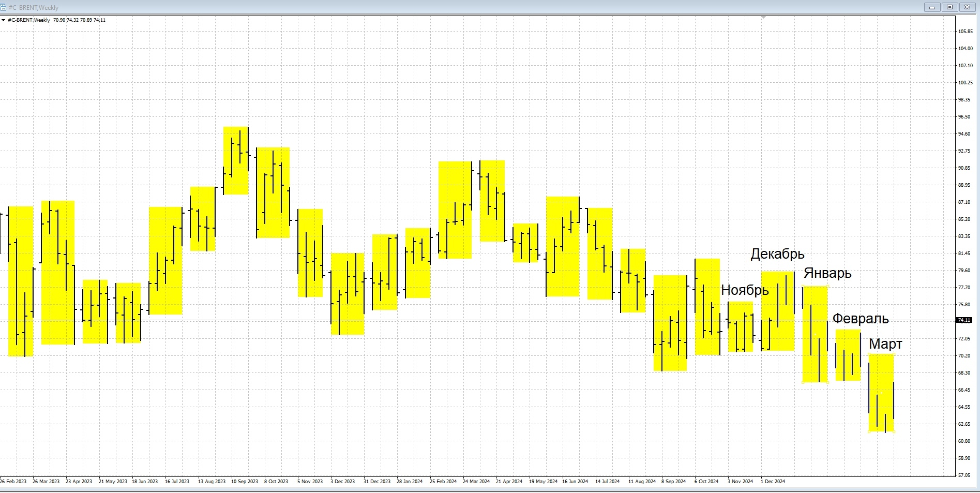Click the 8 Oct 2023 date label
The width and height of the screenshot is (980, 493).
pyautogui.click(x=276, y=482)
